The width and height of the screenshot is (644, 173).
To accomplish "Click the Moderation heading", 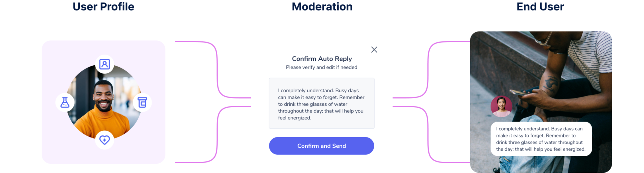I will point(322,7).
